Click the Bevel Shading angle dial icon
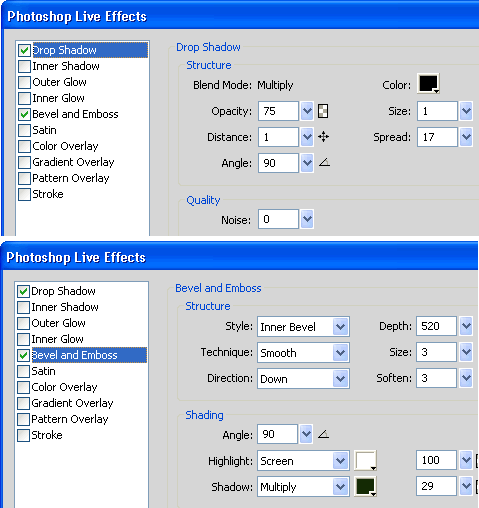 323,434
